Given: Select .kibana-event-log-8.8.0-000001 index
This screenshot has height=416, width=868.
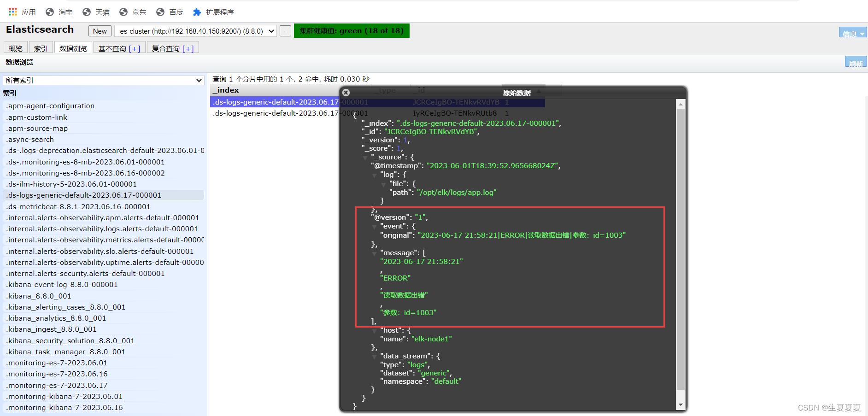Looking at the screenshot, I should pyautogui.click(x=103, y=284).
